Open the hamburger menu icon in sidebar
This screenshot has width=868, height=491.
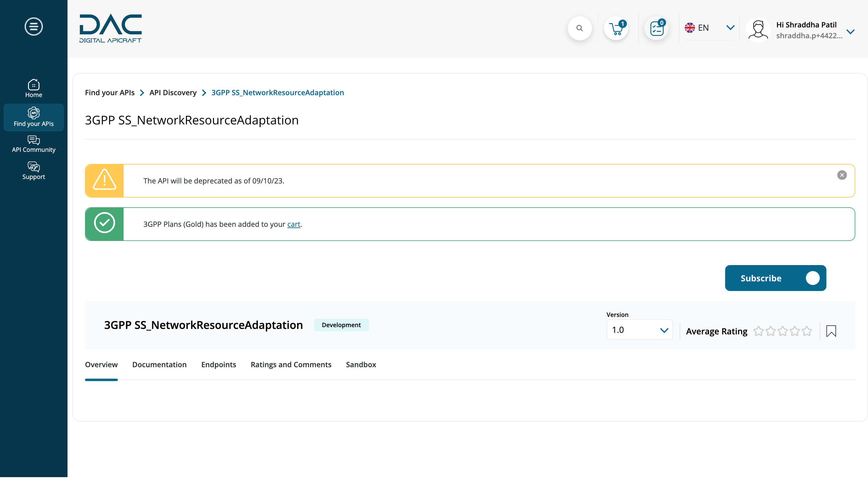(x=34, y=26)
